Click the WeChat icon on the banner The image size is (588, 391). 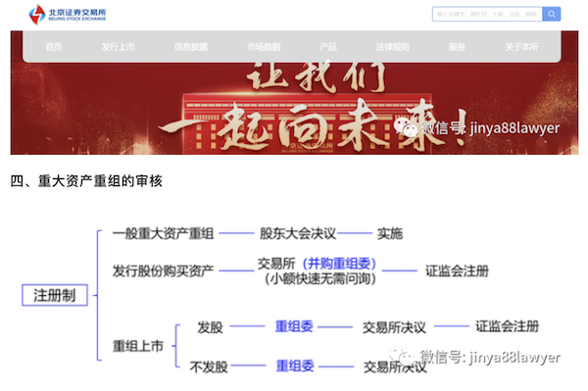coord(406,127)
